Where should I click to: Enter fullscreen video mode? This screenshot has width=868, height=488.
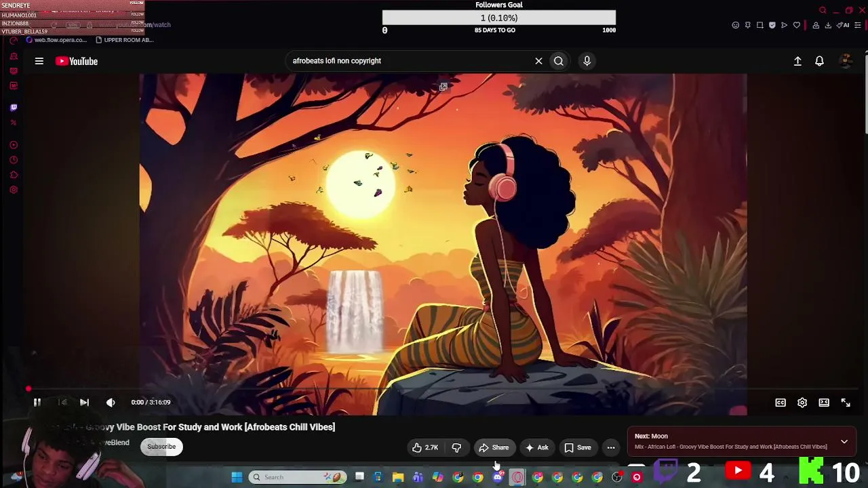tap(846, 403)
